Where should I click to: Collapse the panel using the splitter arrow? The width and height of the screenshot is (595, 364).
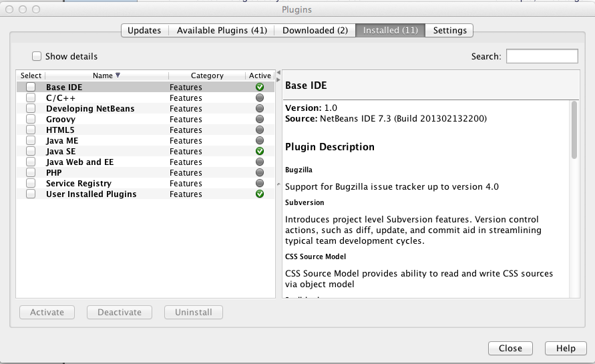(278, 71)
